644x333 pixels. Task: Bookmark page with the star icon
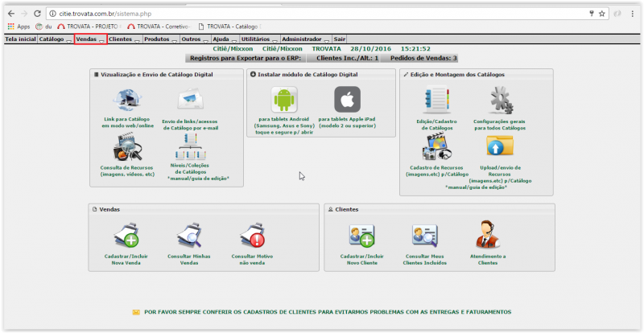pyautogui.click(x=601, y=14)
